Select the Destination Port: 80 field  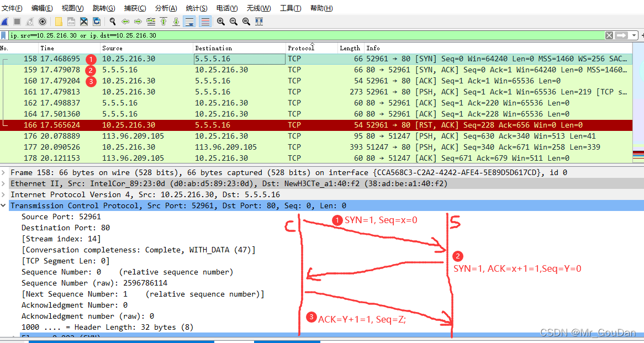[x=66, y=228]
